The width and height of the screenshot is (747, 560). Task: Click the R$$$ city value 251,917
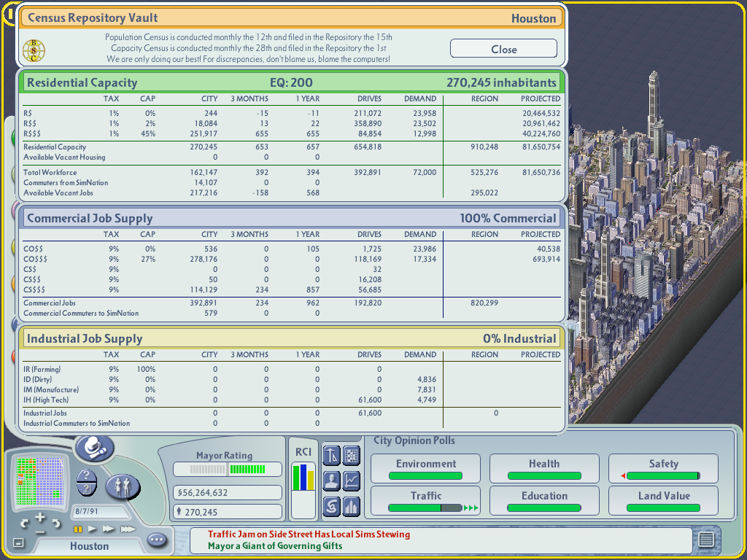coord(203,134)
